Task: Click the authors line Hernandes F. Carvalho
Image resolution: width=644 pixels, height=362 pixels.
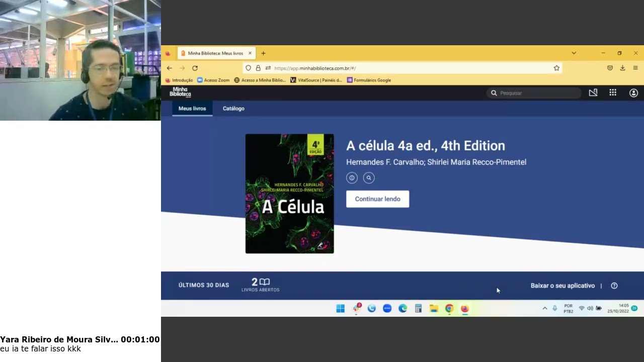Action: coord(436,162)
